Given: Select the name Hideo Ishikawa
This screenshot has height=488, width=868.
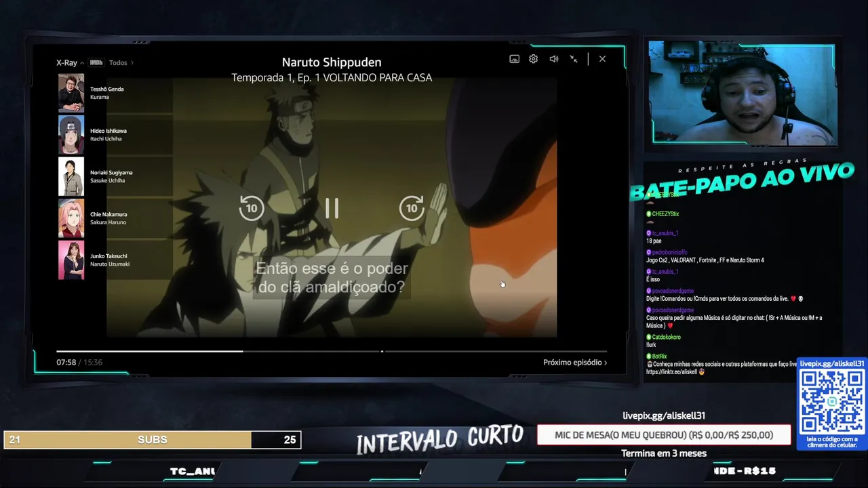Looking at the screenshot, I should click(108, 131).
